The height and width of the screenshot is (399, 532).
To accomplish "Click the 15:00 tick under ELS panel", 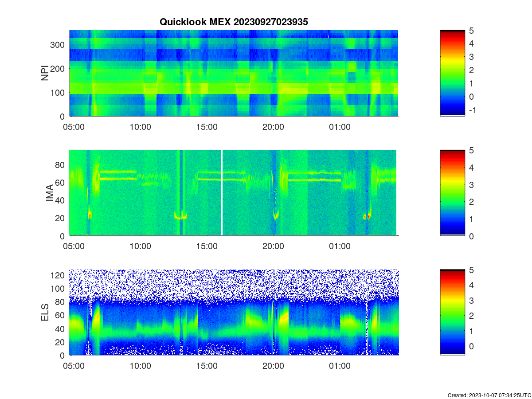I will [x=207, y=366].
